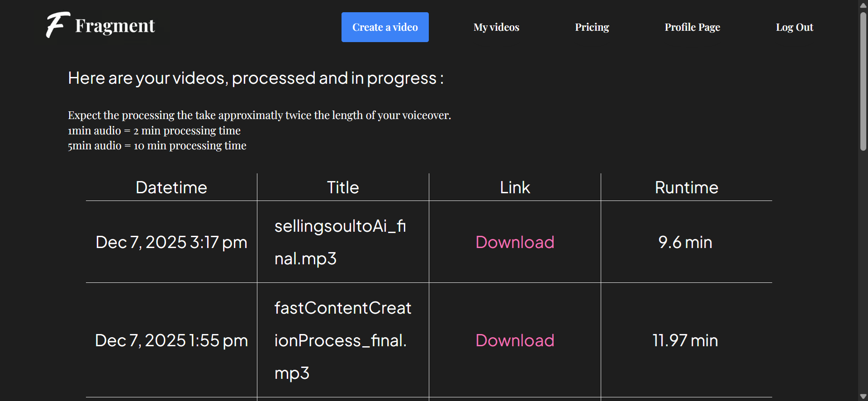Viewport: 868px width, 401px height.
Task: Go to the Profile Page
Action: [692, 27]
